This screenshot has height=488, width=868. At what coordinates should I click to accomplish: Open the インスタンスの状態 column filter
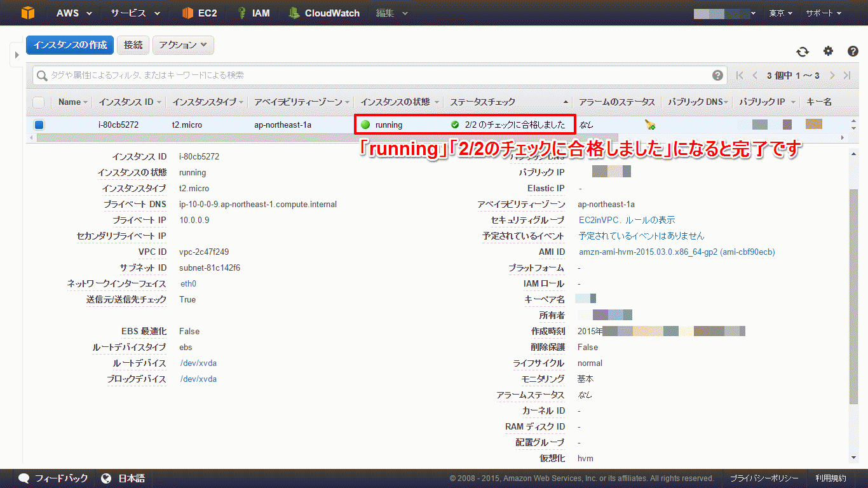pyautogui.click(x=437, y=102)
